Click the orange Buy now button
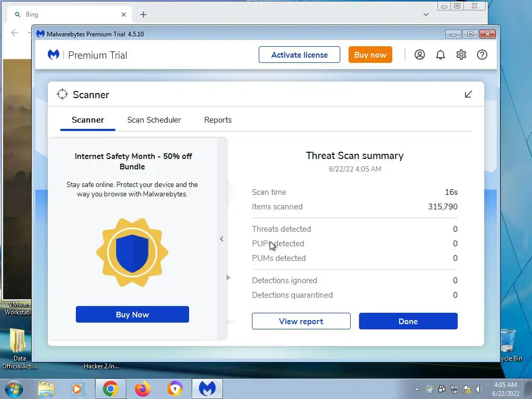The width and height of the screenshot is (532, 399). [x=370, y=55]
